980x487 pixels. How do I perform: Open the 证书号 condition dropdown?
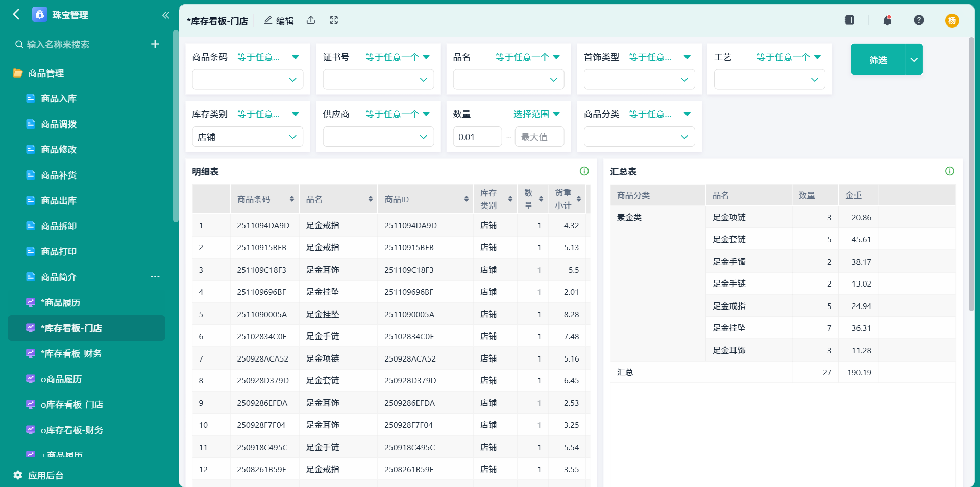(x=398, y=57)
